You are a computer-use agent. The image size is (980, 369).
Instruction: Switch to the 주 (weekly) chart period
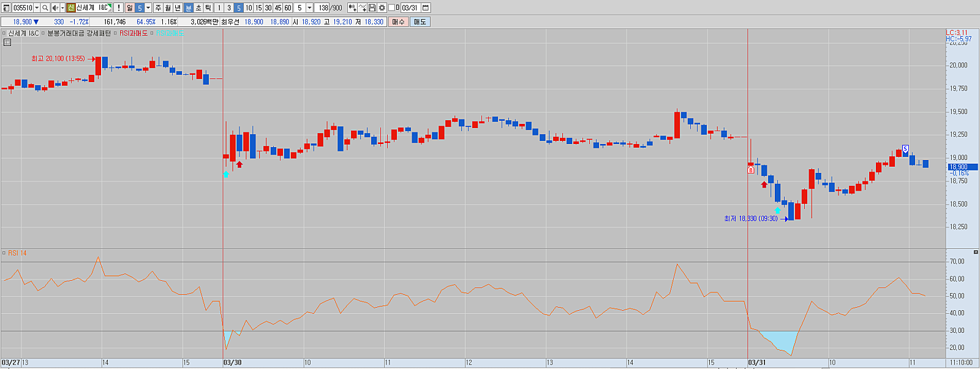[158, 8]
